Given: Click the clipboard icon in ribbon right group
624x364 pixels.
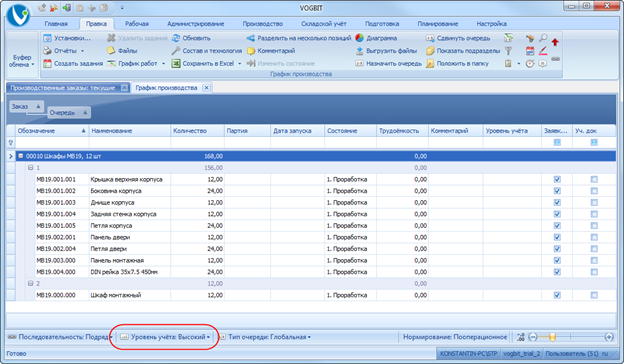Looking at the screenshot, I should [x=508, y=63].
